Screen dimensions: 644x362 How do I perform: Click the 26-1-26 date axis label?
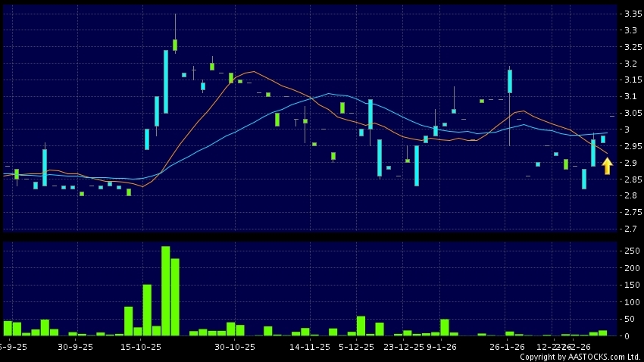pyautogui.click(x=507, y=347)
